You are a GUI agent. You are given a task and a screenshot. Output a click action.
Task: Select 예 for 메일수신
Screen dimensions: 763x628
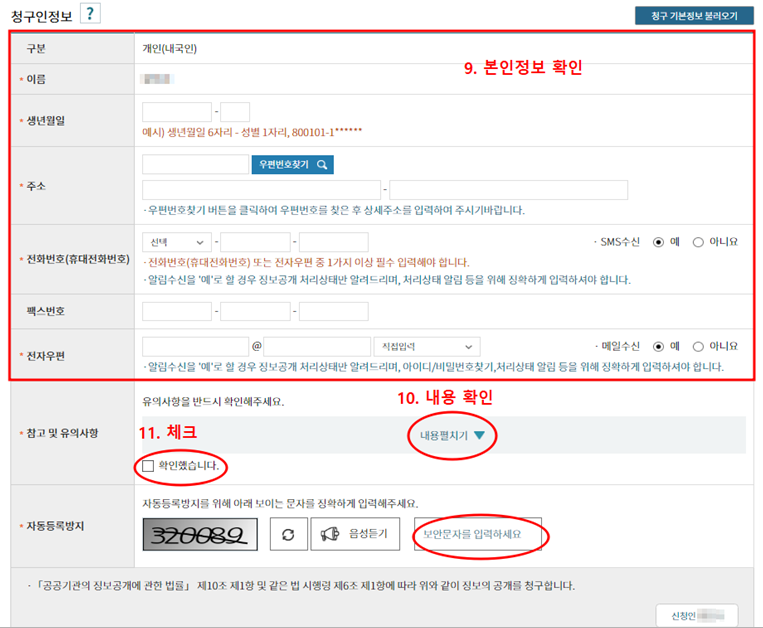click(x=659, y=346)
